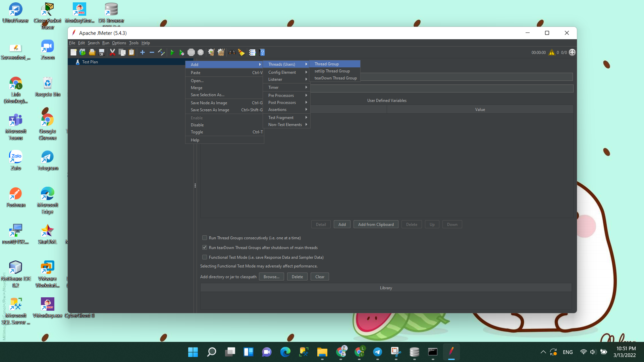The image size is (644, 362).
Task: Open the Function Helper list icon
Action: [252, 52]
